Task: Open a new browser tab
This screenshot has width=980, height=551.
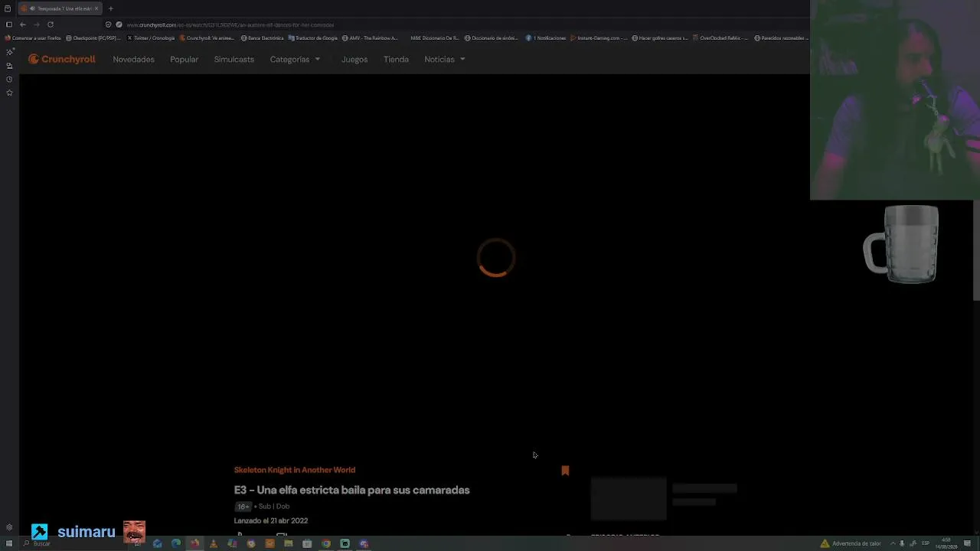Action: (x=110, y=8)
